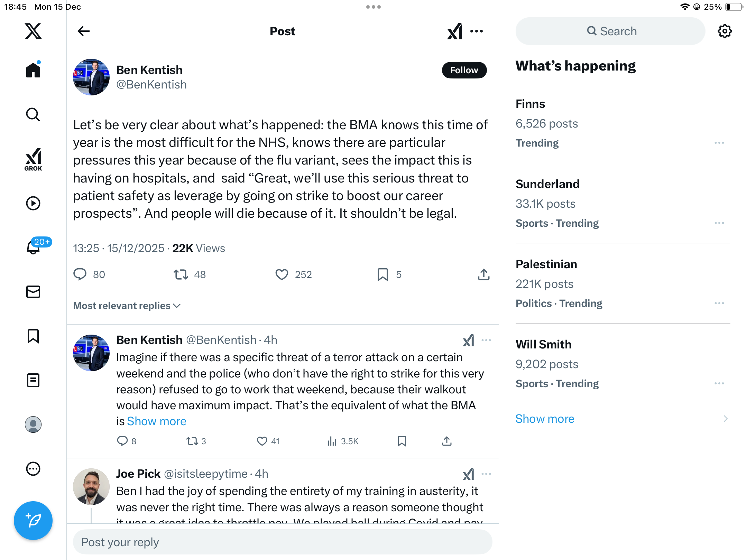This screenshot has width=747, height=560.
Task: Click the Post your reply field
Action: tap(283, 542)
